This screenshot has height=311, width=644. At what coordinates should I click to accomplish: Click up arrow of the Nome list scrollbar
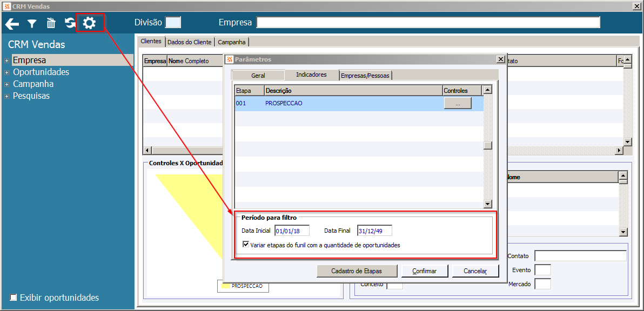(x=623, y=176)
